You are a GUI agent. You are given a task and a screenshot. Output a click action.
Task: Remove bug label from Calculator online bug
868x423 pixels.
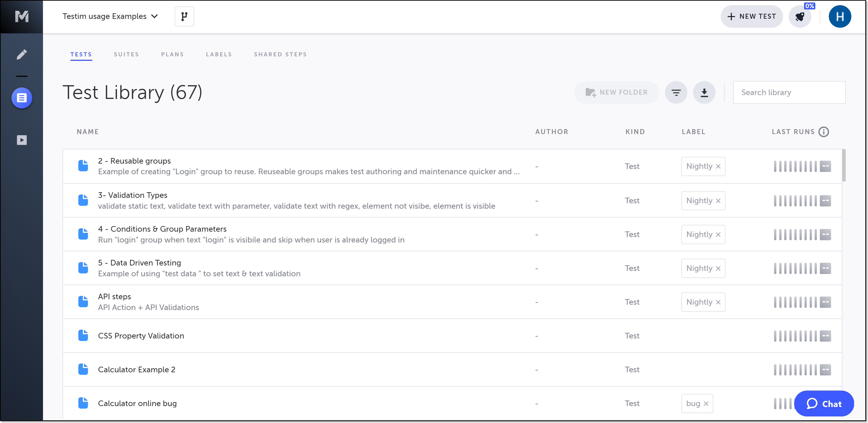706,403
